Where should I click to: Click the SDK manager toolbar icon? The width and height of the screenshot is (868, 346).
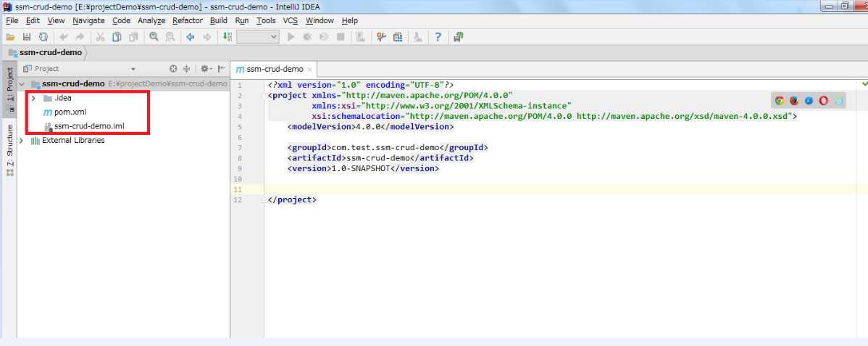[x=417, y=37]
